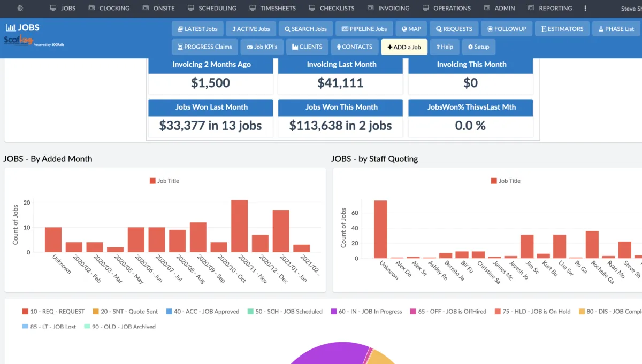Toggle 20 - SNT - Quote Sent legend
The width and height of the screenshot is (642, 364).
[126, 311]
